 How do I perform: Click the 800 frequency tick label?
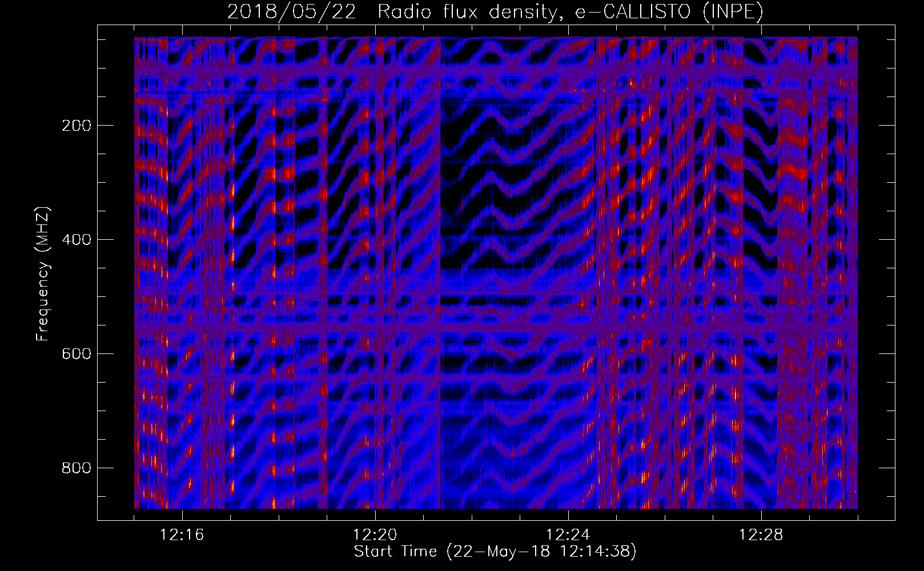point(76,468)
